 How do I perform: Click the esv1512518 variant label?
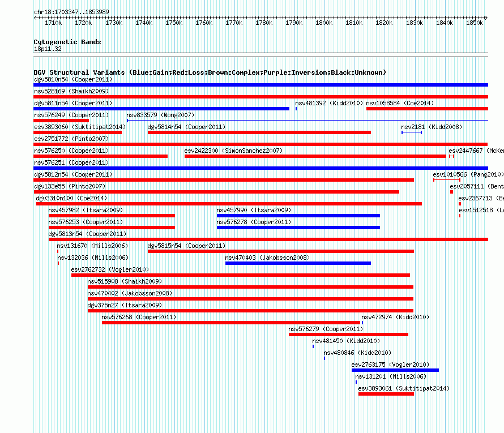click(481, 210)
